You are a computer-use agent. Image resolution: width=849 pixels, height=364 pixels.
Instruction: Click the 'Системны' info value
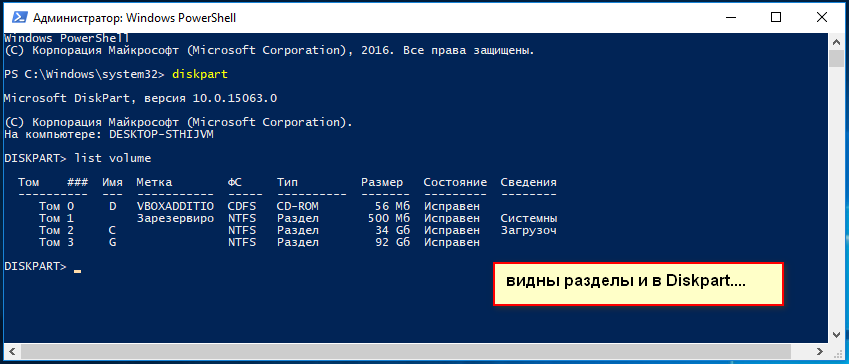[529, 218]
